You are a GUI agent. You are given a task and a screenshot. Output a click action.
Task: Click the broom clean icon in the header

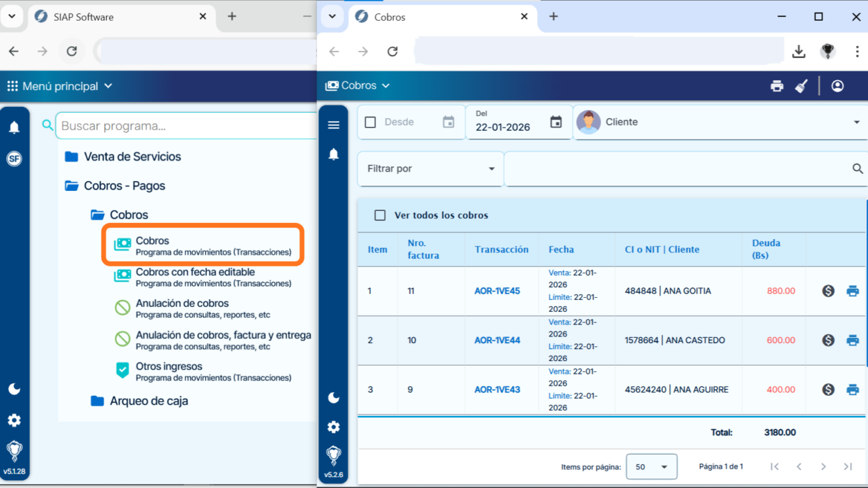tap(801, 86)
